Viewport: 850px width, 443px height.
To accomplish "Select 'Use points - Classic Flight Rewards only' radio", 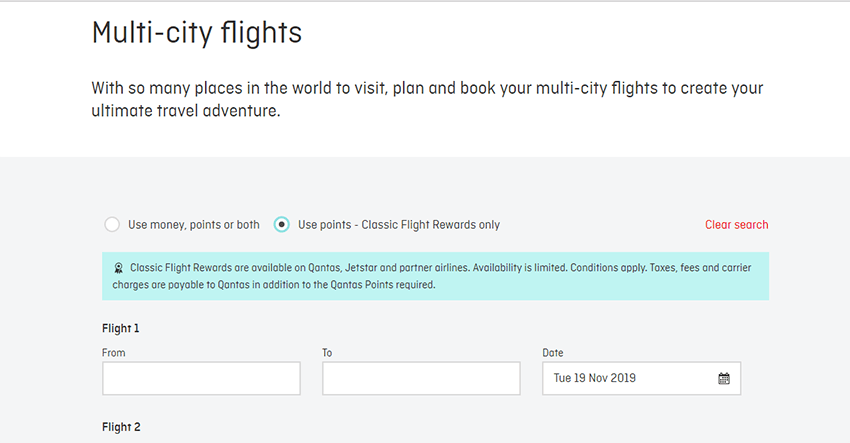I will click(282, 225).
